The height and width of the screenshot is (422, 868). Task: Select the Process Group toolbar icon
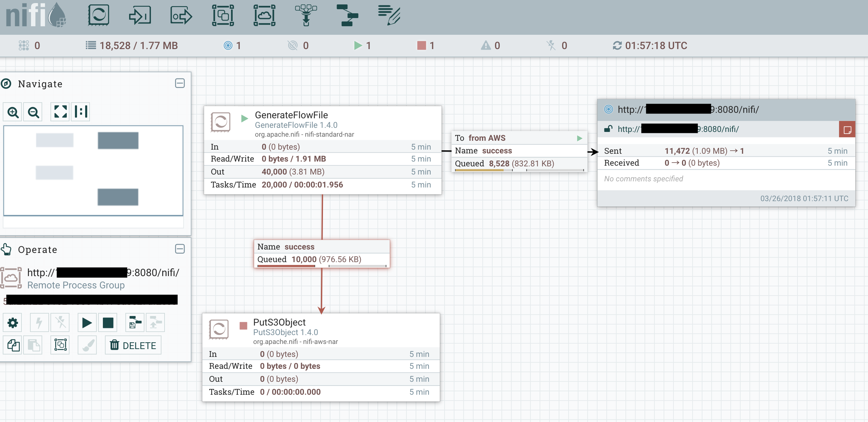tap(223, 15)
